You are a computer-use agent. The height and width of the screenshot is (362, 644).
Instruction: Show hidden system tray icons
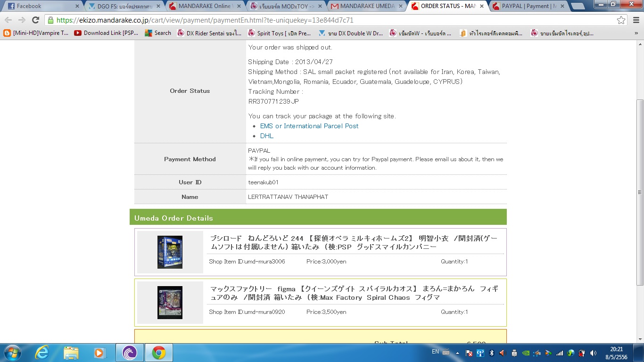[457, 353]
